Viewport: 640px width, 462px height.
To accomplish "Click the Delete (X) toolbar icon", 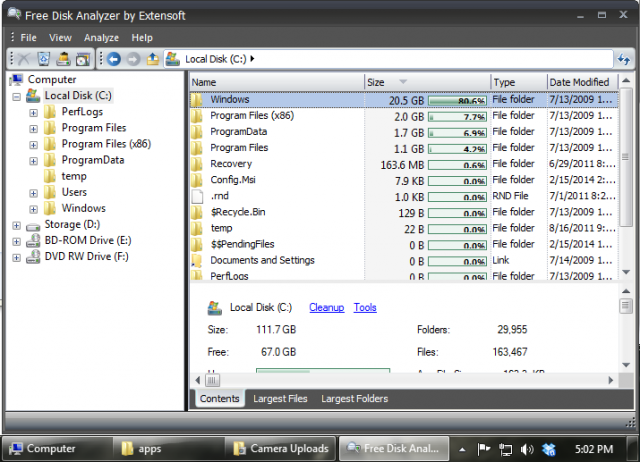I will 24,59.
